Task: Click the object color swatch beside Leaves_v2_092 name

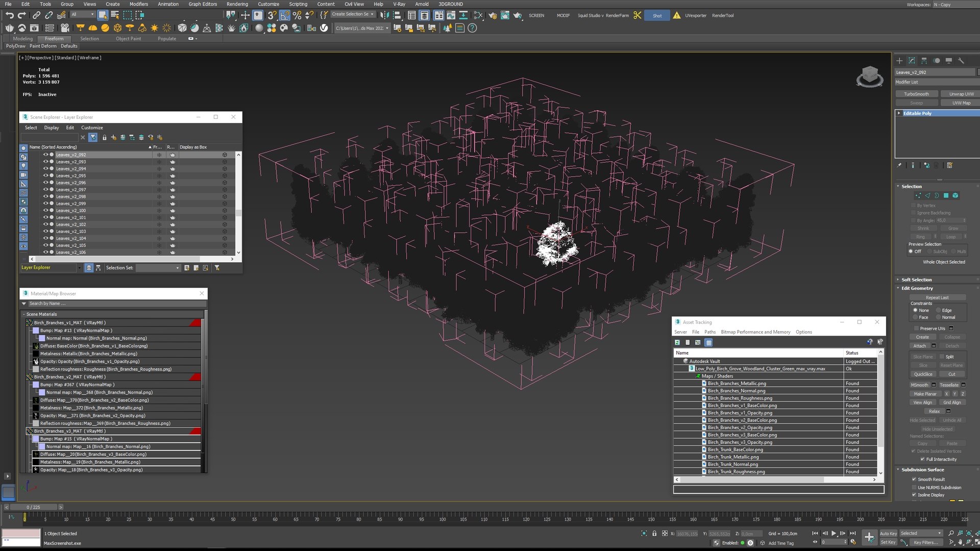Action: click(x=978, y=72)
